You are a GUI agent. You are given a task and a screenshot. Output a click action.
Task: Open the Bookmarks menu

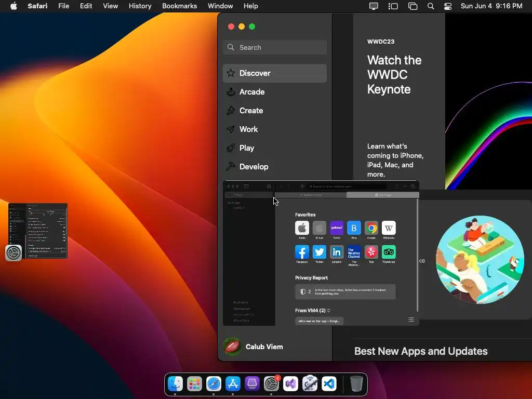pos(179,6)
